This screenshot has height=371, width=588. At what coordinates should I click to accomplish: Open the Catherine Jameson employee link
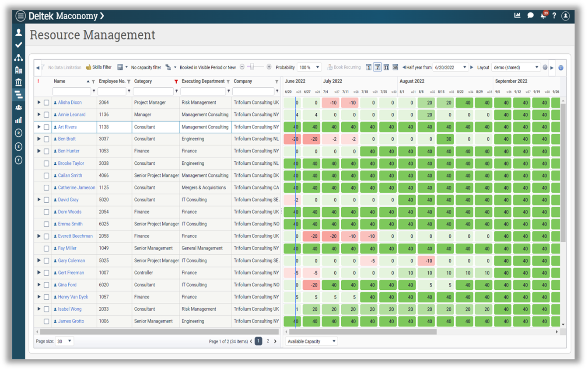[x=76, y=187]
